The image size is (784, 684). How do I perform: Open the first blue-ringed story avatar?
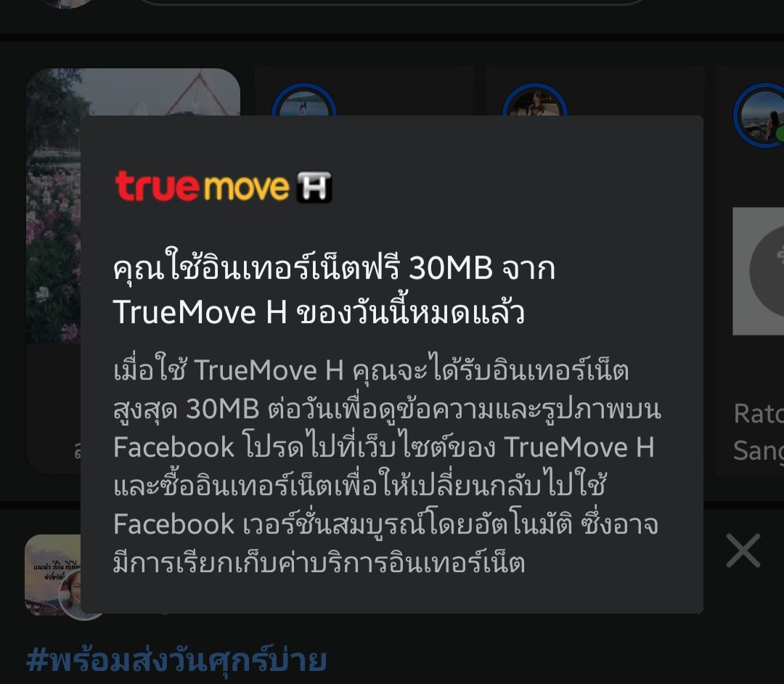click(304, 100)
